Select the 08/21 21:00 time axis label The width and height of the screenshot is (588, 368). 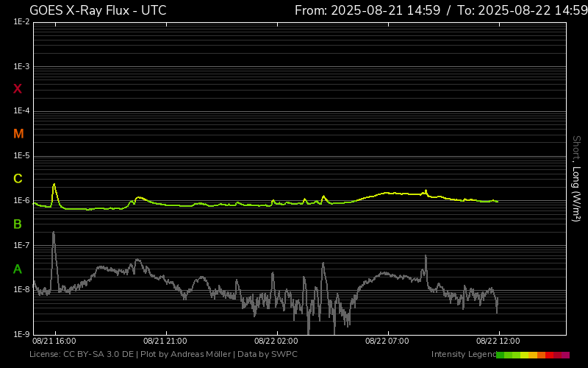(165, 342)
